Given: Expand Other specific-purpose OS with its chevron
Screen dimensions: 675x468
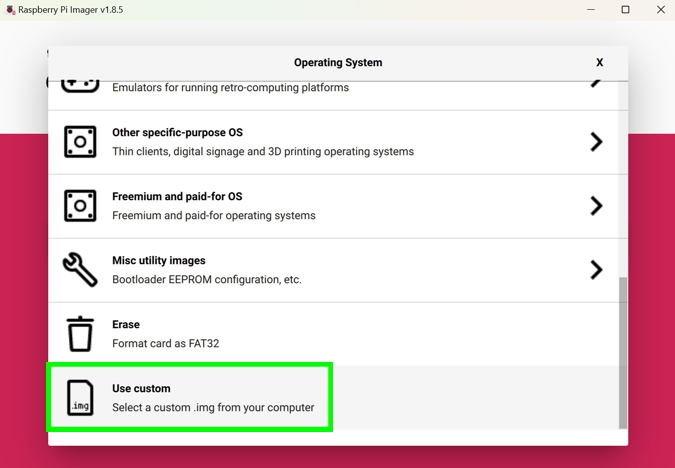Looking at the screenshot, I should point(596,142).
